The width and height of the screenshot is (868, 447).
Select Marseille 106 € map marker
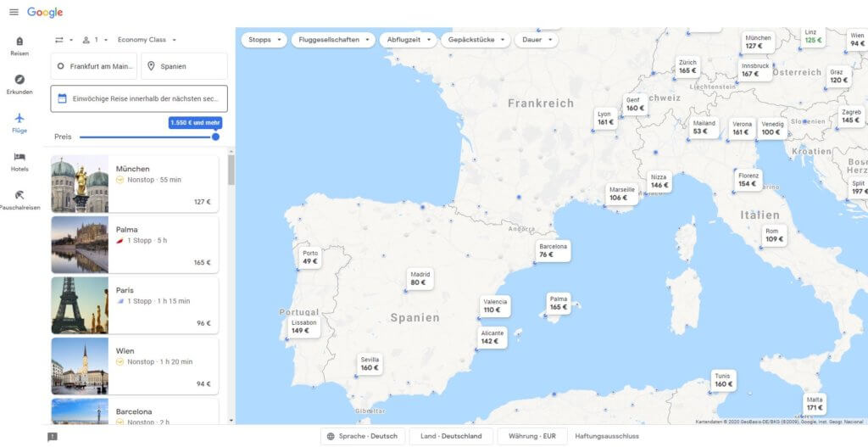tap(622, 194)
